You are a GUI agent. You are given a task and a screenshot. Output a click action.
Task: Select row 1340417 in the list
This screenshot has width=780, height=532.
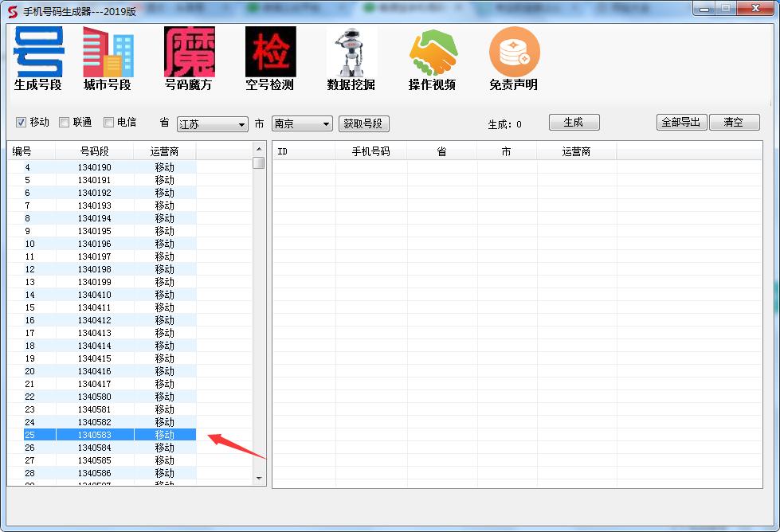tap(102, 385)
